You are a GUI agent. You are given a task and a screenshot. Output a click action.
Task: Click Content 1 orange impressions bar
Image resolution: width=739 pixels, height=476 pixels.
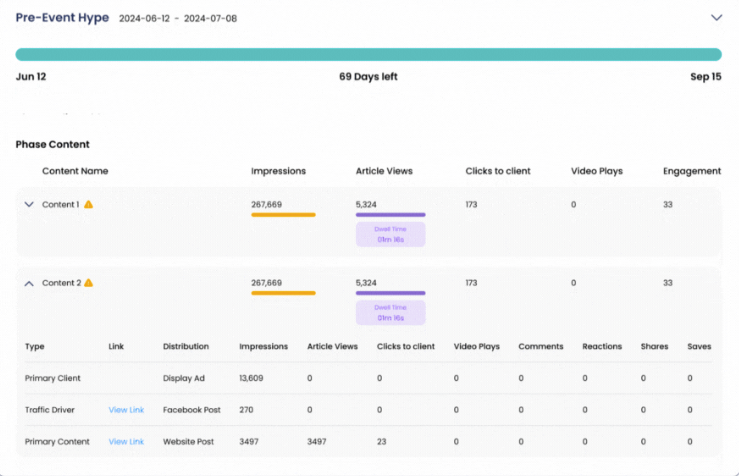coord(283,214)
